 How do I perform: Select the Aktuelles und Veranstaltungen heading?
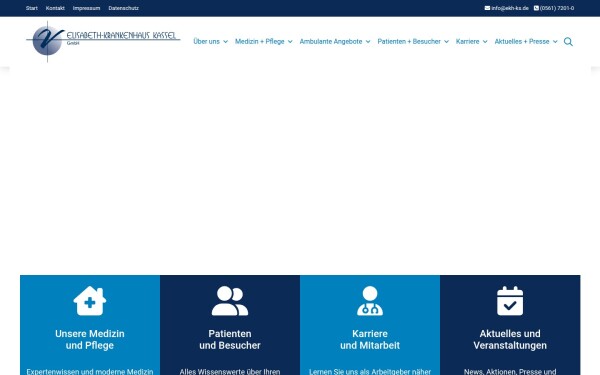[510, 339]
